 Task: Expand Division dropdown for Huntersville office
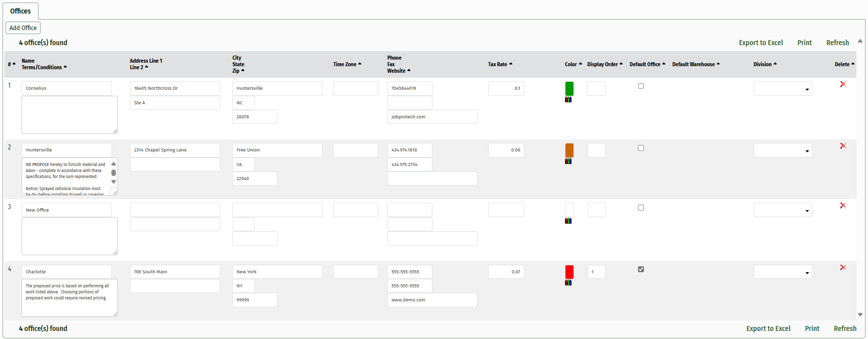point(782,150)
